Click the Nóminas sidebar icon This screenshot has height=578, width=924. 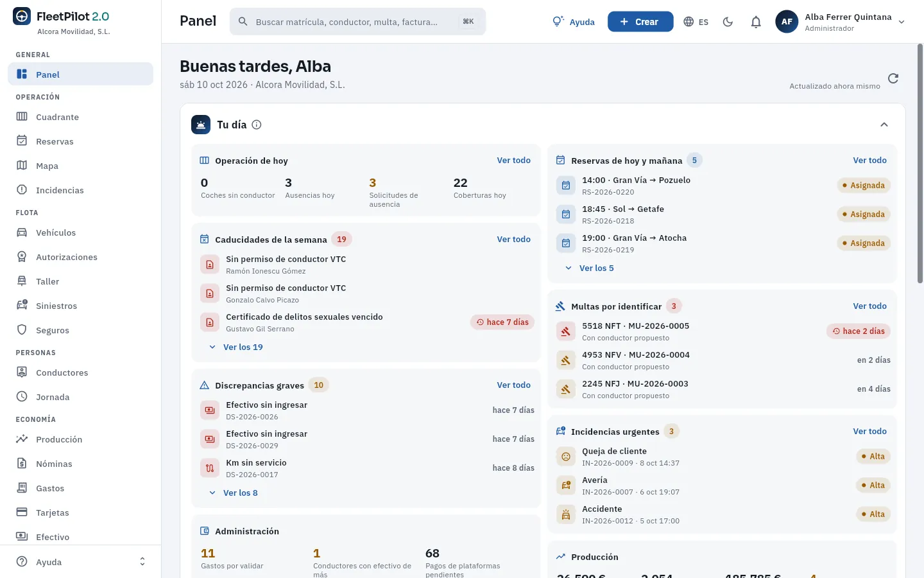[x=22, y=464]
